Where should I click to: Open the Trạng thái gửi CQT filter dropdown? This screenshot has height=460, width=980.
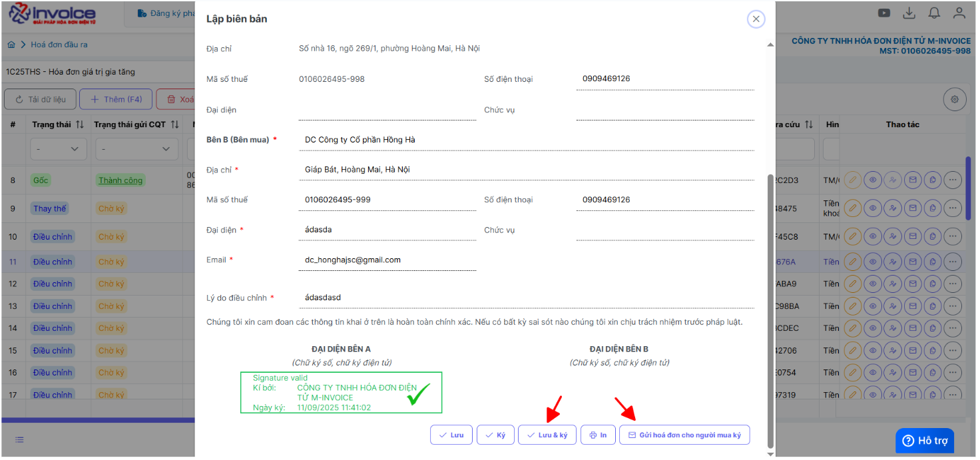tap(136, 149)
